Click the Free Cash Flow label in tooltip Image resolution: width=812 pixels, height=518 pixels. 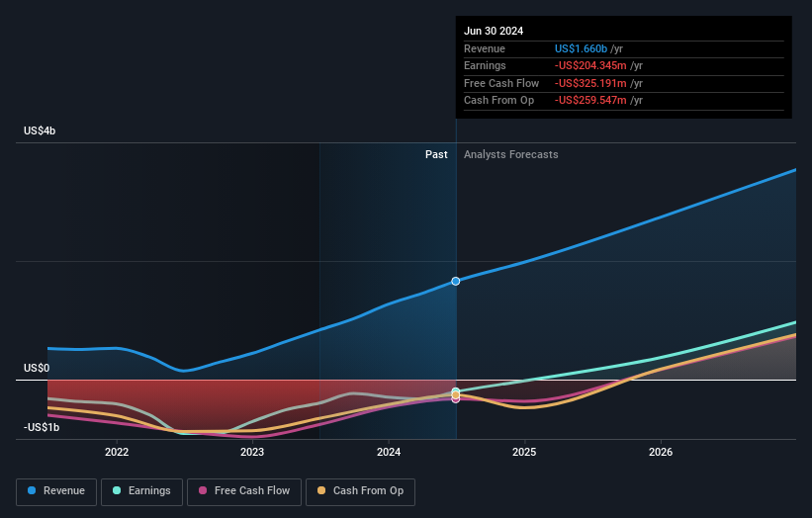[501, 83]
